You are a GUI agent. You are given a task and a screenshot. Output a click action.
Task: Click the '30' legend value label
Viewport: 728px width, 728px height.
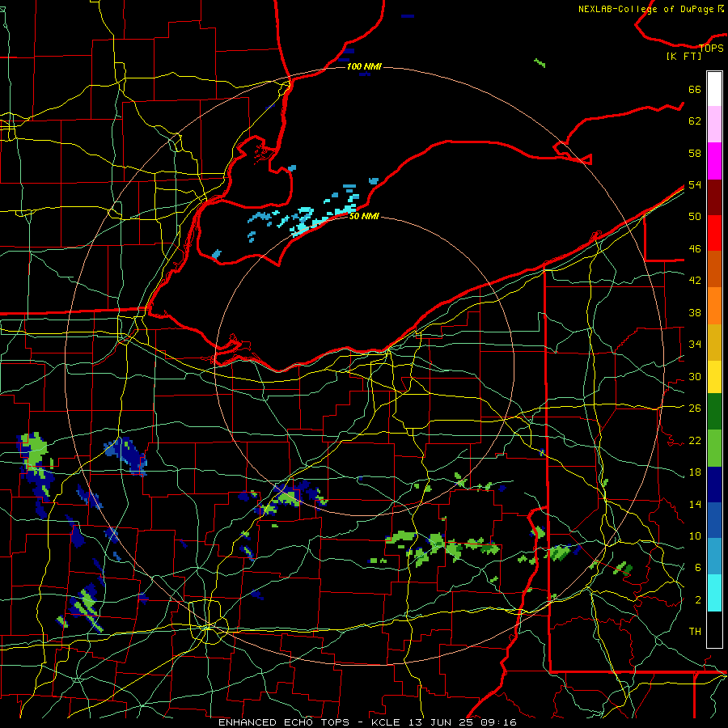pos(695,376)
